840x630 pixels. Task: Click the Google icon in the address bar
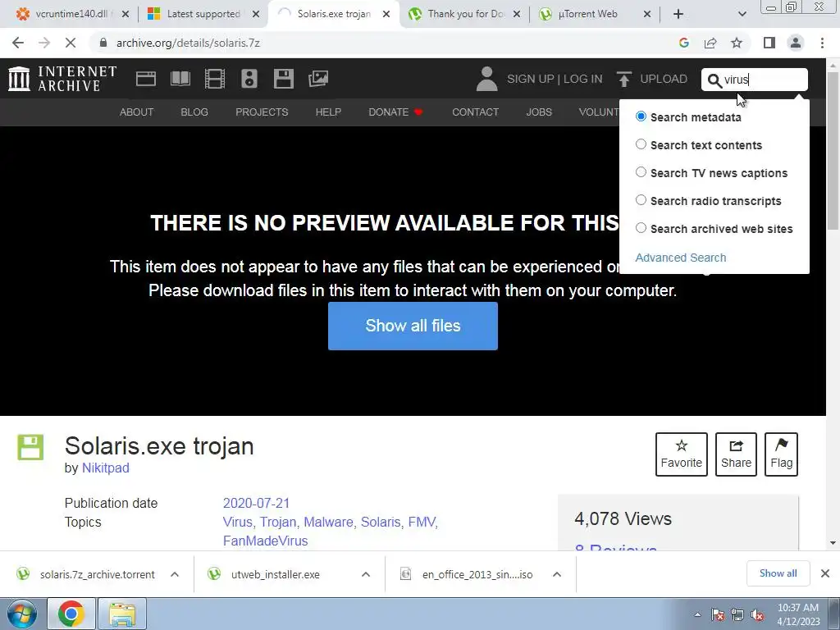pos(683,43)
